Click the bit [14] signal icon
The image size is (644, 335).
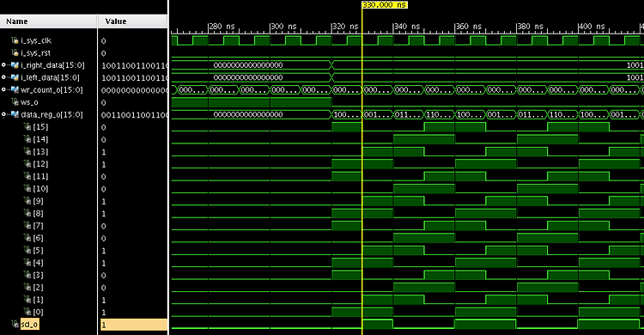(x=27, y=139)
